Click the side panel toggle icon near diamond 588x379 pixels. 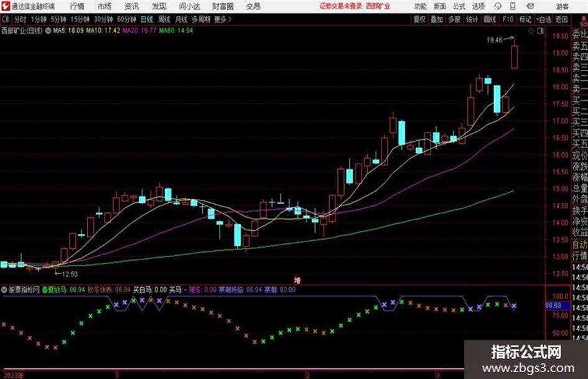coord(540,31)
